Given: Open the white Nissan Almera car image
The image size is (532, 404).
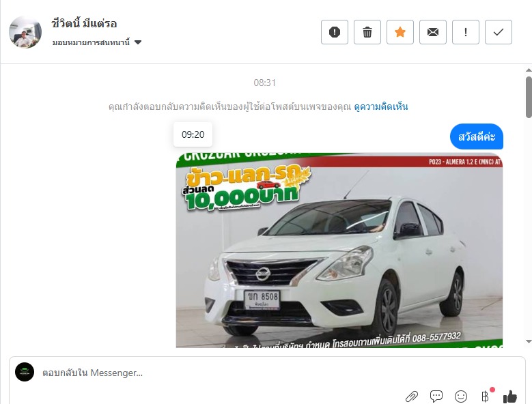Looking at the screenshot, I should pos(339,250).
